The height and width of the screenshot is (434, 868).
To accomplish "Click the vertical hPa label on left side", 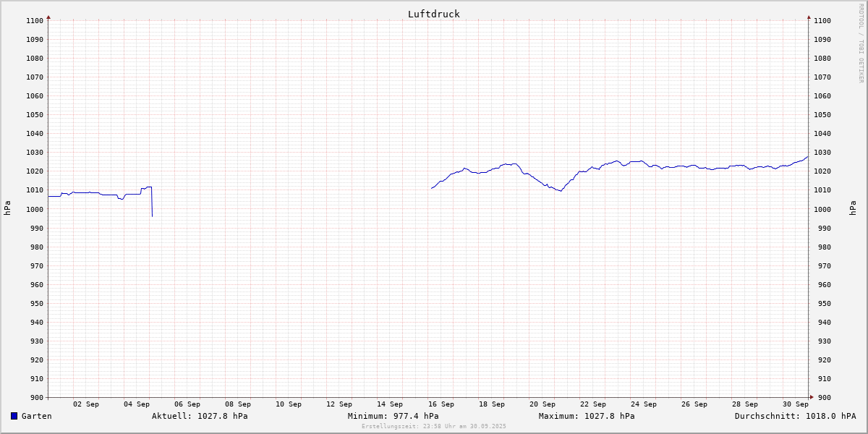I will tap(7, 208).
